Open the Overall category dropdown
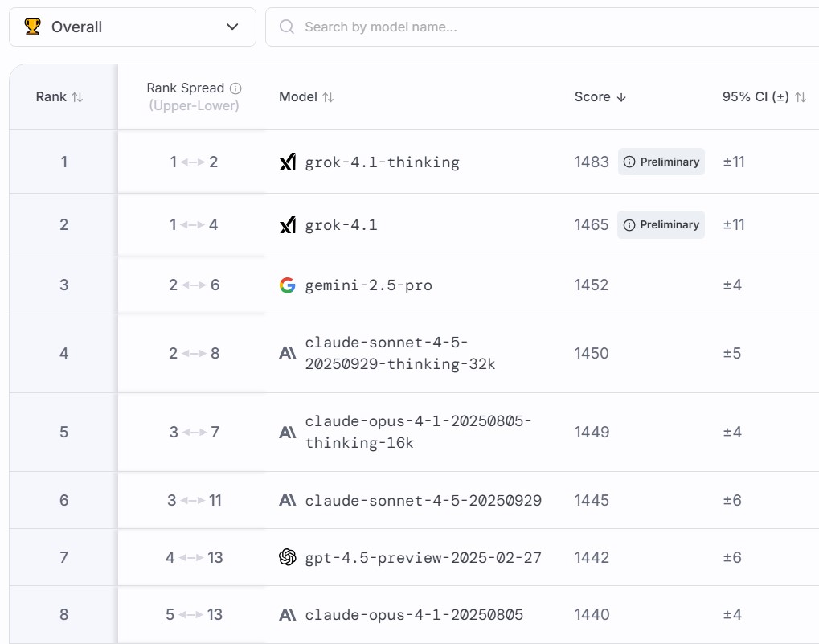Screen dimensions: 819x644 pos(133,27)
